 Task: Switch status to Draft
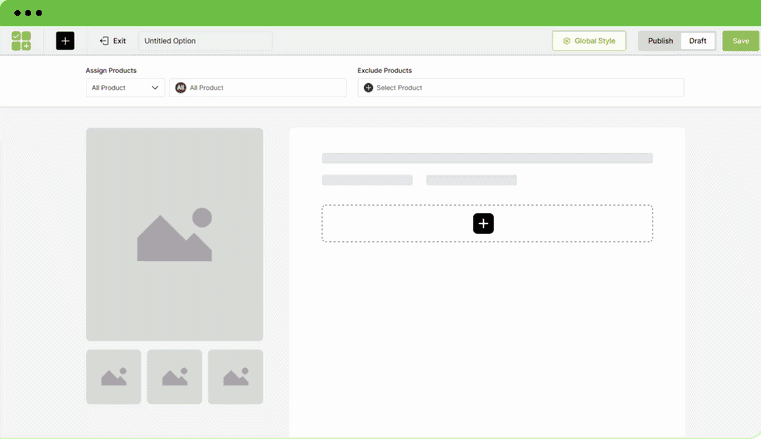coord(697,41)
